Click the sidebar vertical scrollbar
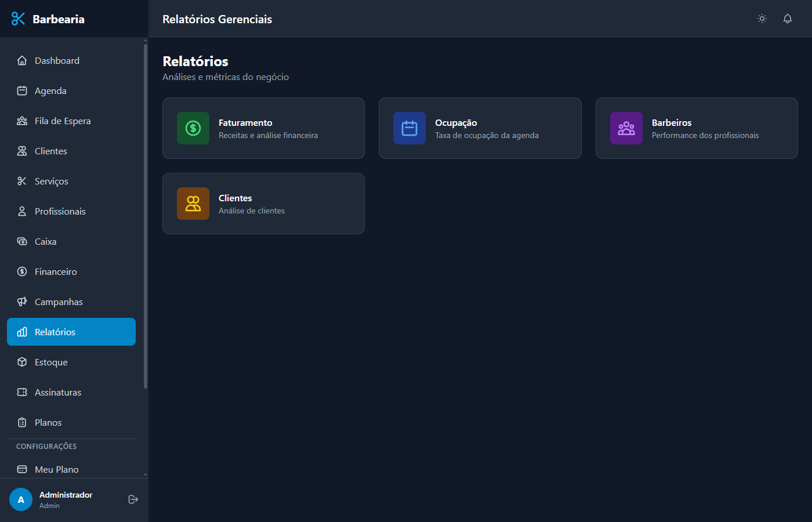 point(146,215)
